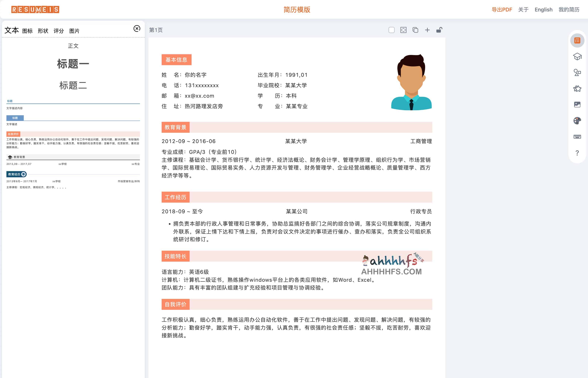The width and height of the screenshot is (588, 378).
Task: Open the star rating panel icon
Action: [577, 89]
